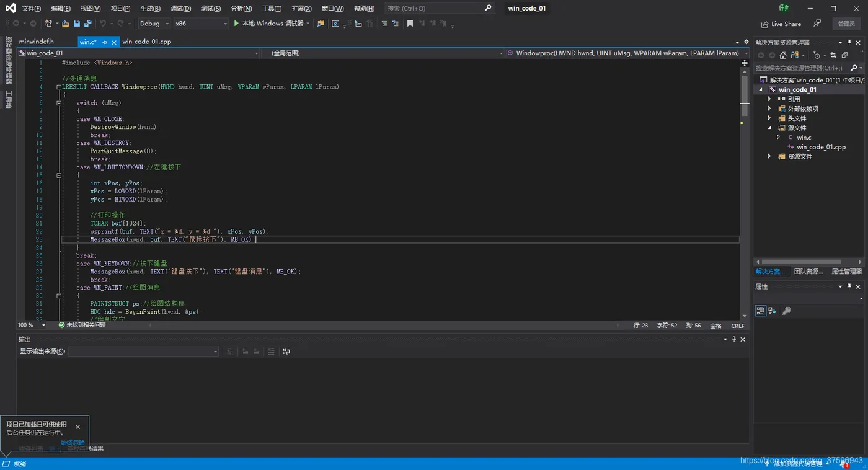
Task: Click the Visual Studio logo icon
Action: [11, 8]
